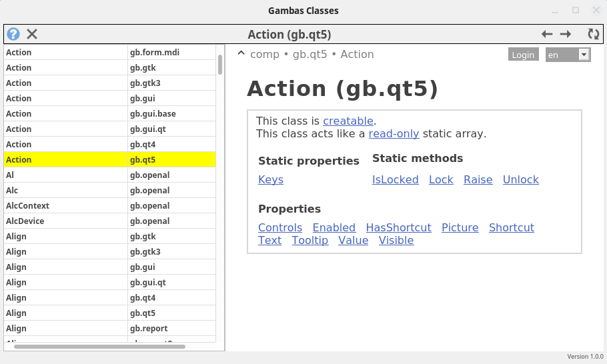
Task: Open the Text property link
Action: tap(270, 241)
